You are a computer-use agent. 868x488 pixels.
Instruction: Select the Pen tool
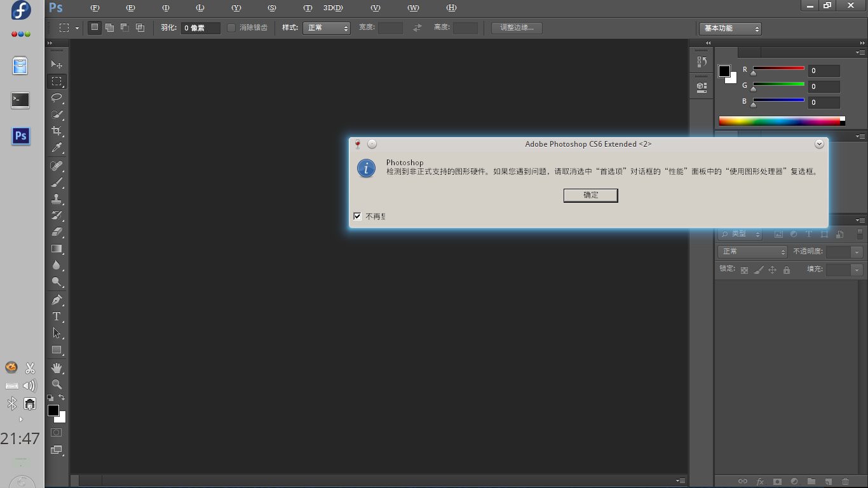[57, 300]
